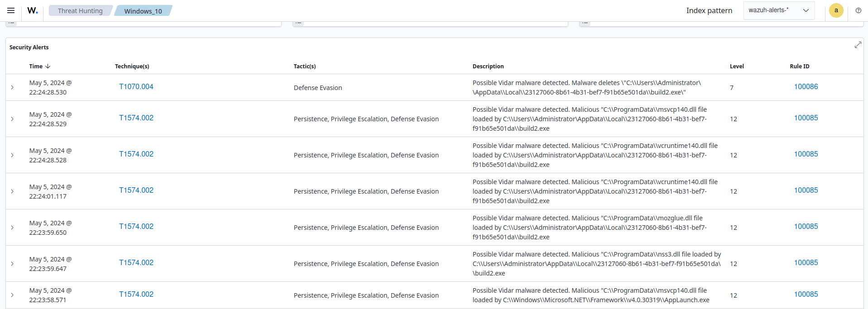This screenshot has width=868, height=309.
Task: Click the Level column header
Action: click(736, 67)
